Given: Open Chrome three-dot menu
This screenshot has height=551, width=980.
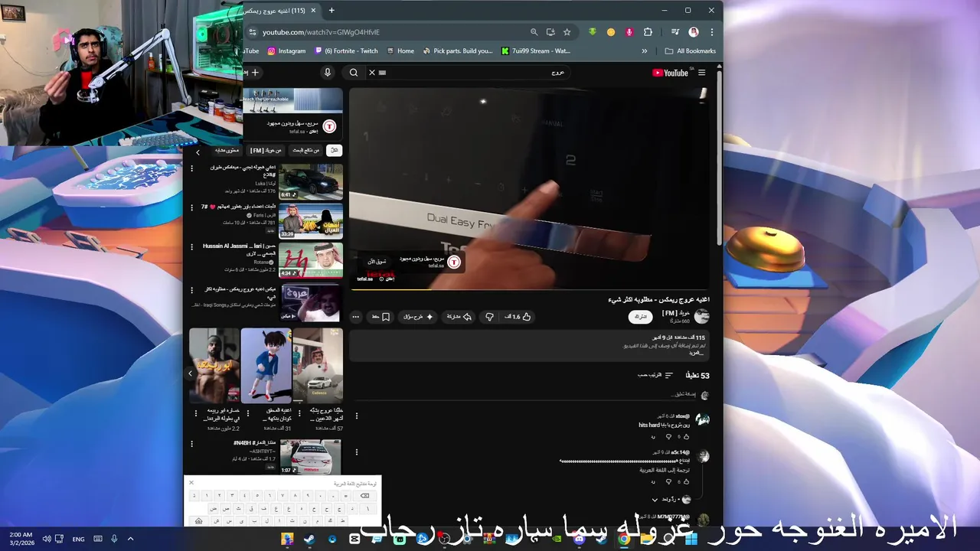Looking at the screenshot, I should [712, 32].
